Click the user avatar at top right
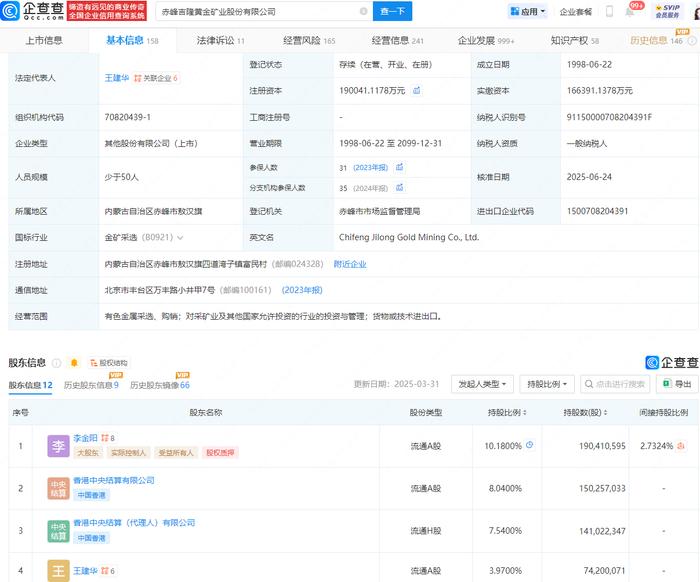The width and height of the screenshot is (700, 582). click(x=696, y=12)
